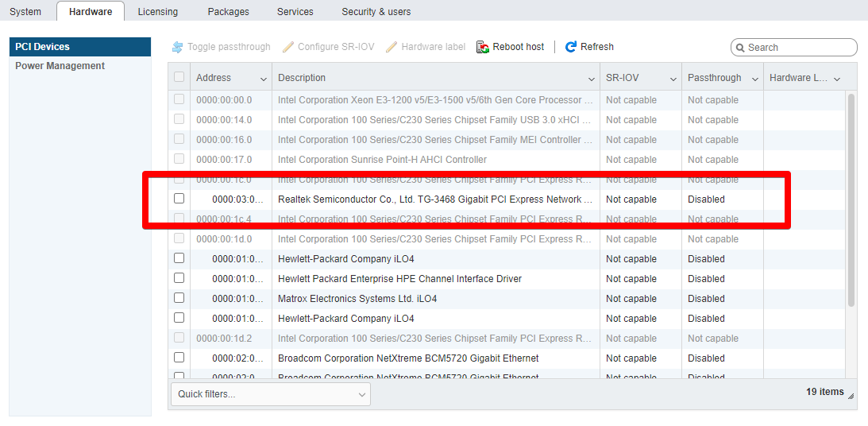Open the Security & users tab
Screen dimensions: 868x426
coord(376,12)
